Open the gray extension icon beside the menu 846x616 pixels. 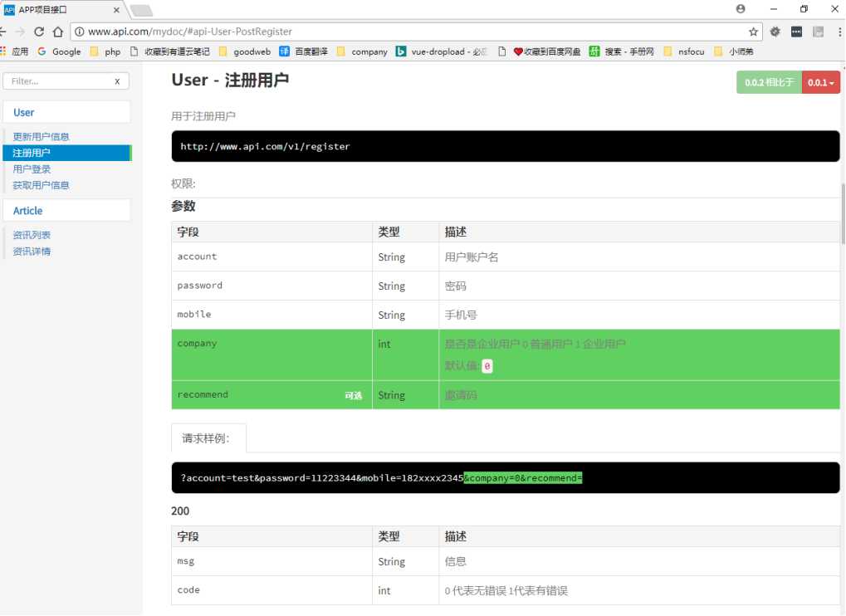[819, 32]
